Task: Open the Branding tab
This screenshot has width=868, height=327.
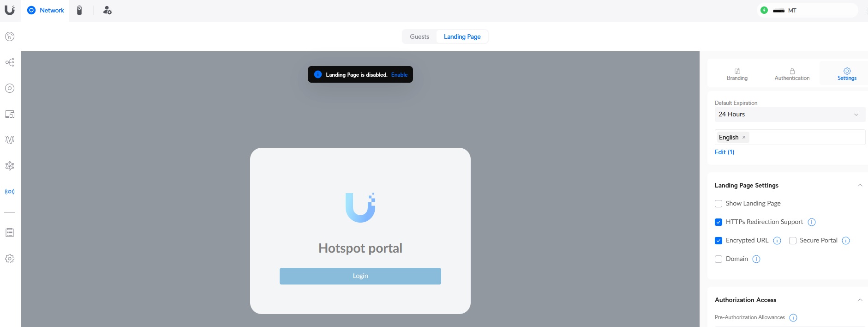Action: (x=737, y=74)
